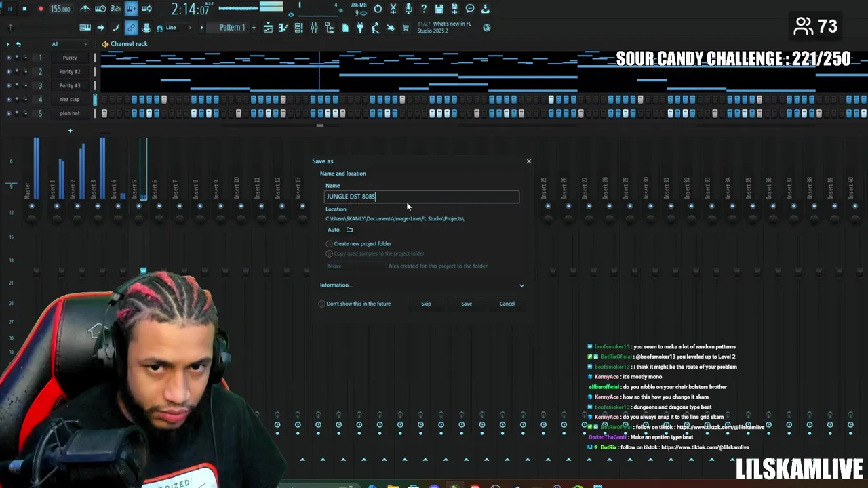Open the browser view icon
The width and height of the screenshot is (868, 488).
[330, 28]
